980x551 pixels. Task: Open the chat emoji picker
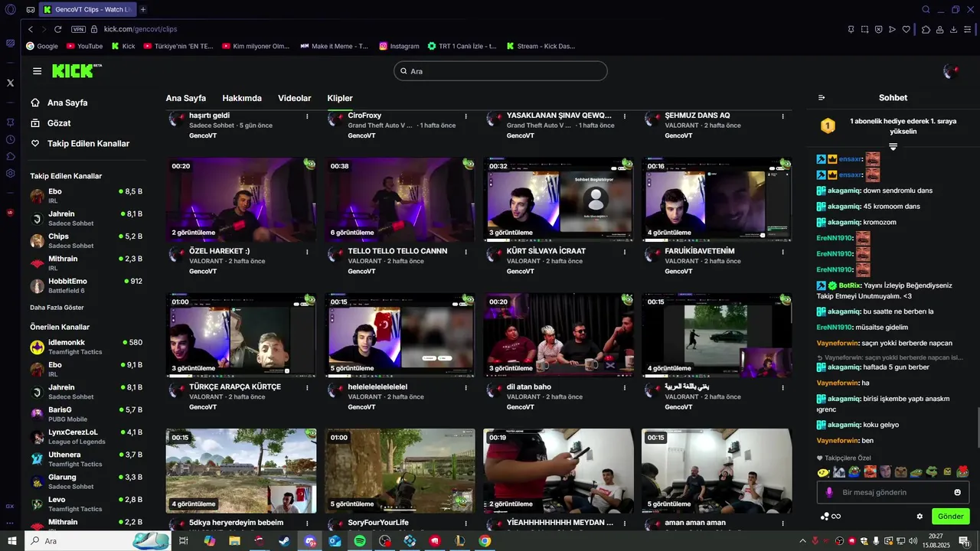tap(957, 492)
